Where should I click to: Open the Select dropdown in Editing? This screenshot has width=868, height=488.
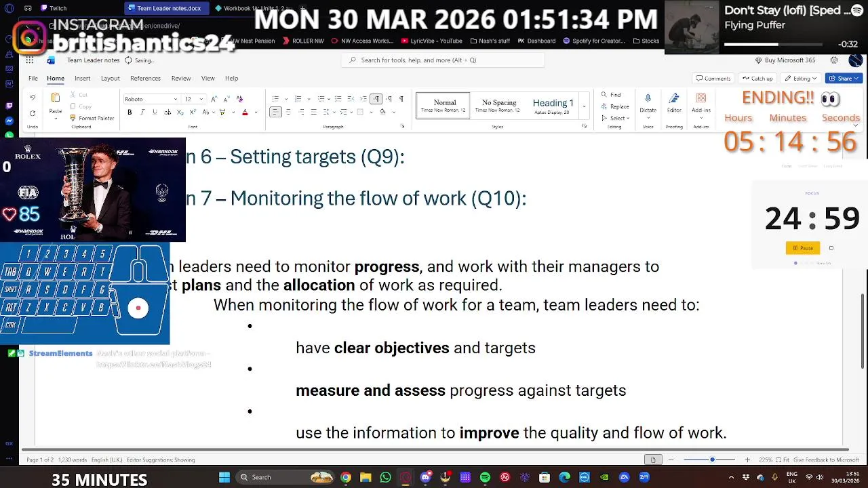pyautogui.click(x=616, y=118)
